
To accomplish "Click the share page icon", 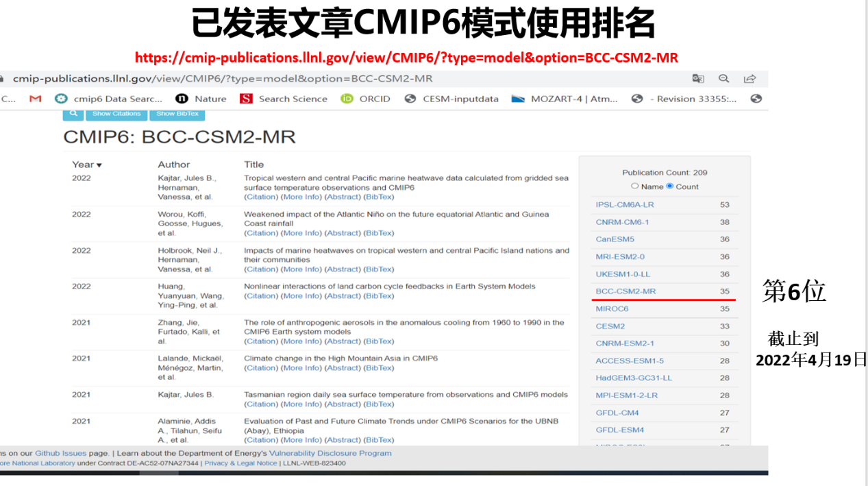I will (750, 79).
